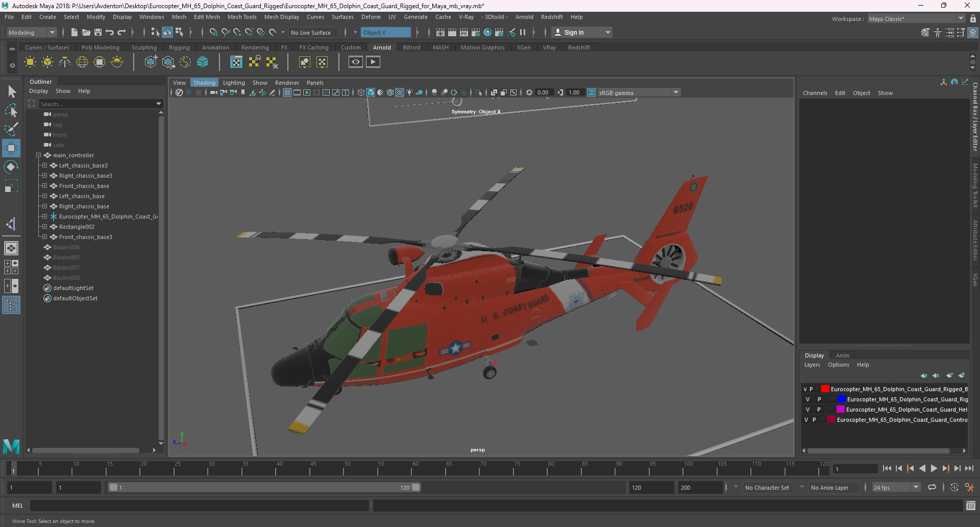This screenshot has width=980, height=527.
Task: Click New Scene icon
Action: point(75,32)
